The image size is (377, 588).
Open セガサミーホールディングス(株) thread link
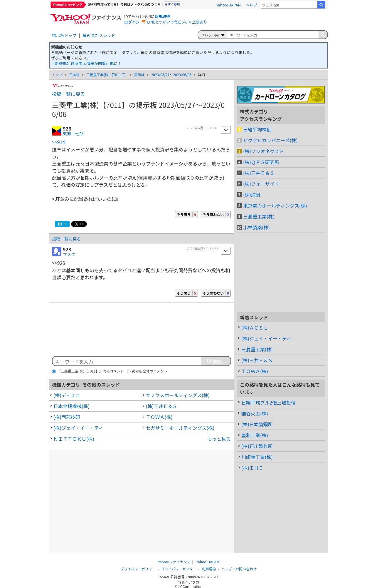tap(180, 428)
